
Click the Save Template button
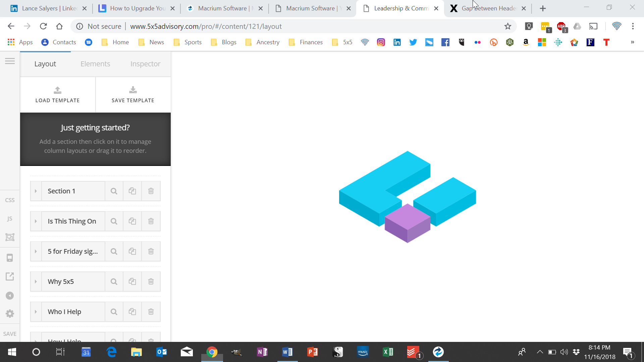(133, 95)
